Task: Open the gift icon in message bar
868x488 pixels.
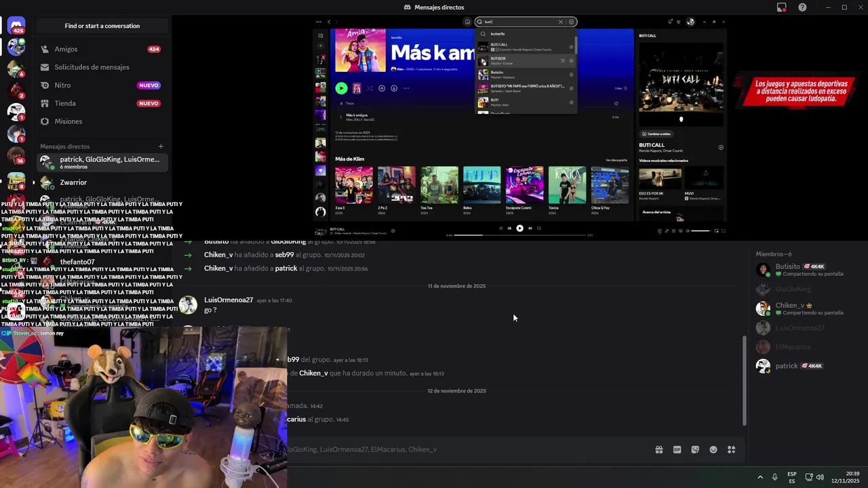Action: tap(658, 449)
